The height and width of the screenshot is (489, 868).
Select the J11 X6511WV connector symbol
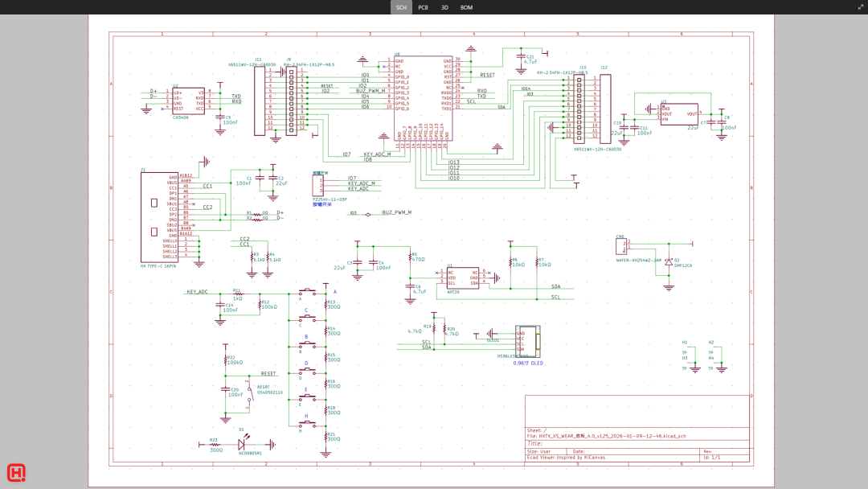tap(260, 101)
